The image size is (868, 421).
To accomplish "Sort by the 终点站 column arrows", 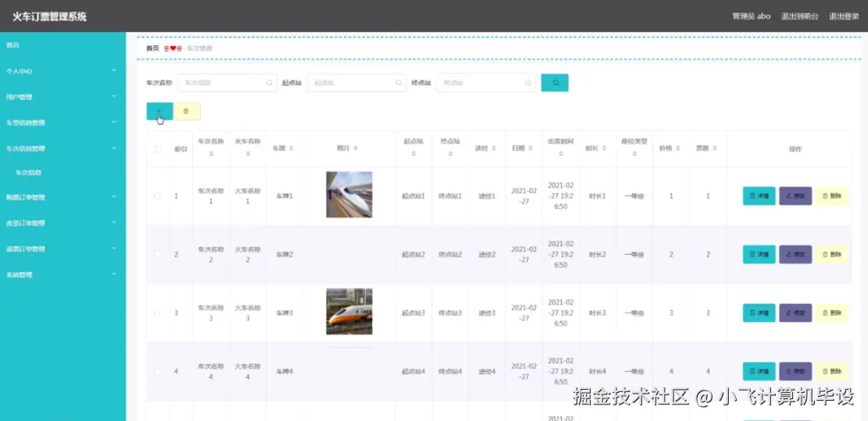I will pyautogui.click(x=450, y=155).
